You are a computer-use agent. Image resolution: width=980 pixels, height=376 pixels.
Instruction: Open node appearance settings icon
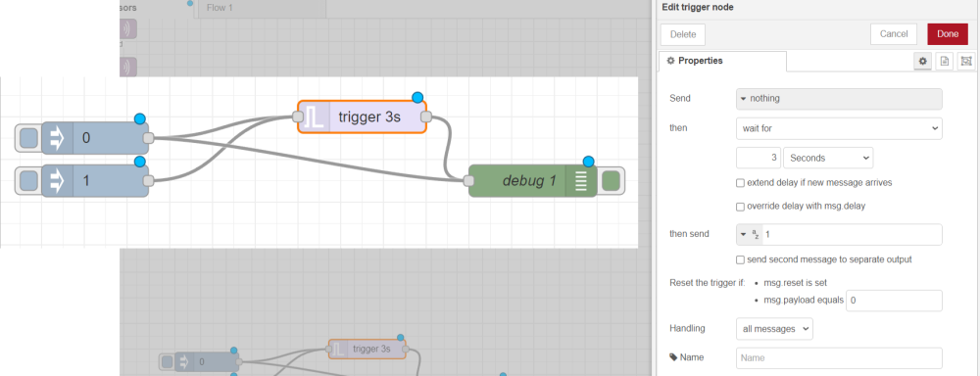966,62
